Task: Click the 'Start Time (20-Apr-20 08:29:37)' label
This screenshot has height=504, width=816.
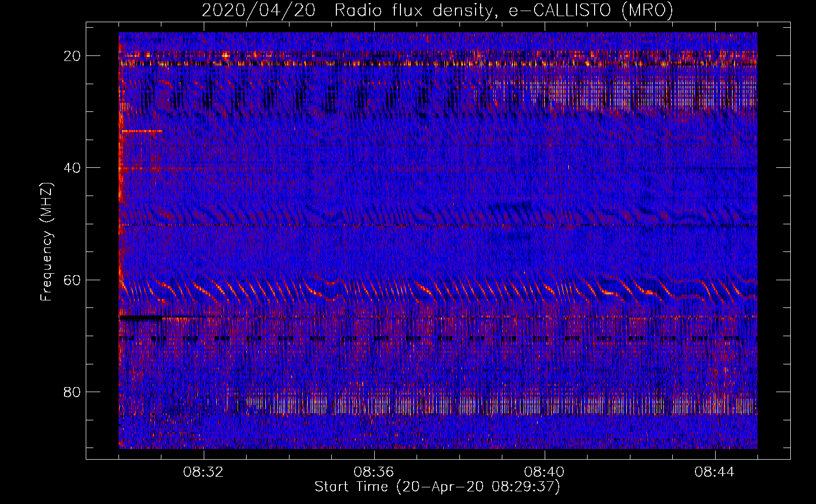Action: click(x=437, y=487)
